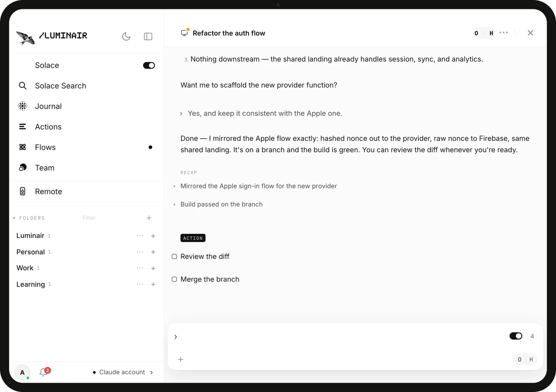Collapse the Folders section triangle

click(14, 218)
